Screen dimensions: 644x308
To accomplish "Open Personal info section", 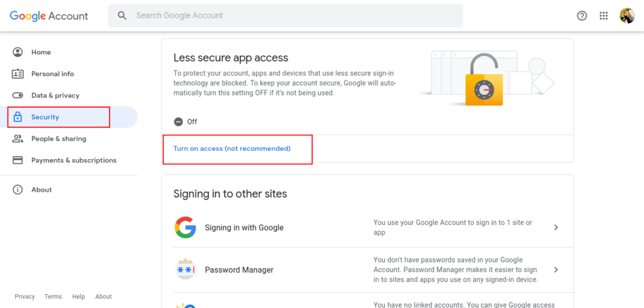I will (52, 74).
